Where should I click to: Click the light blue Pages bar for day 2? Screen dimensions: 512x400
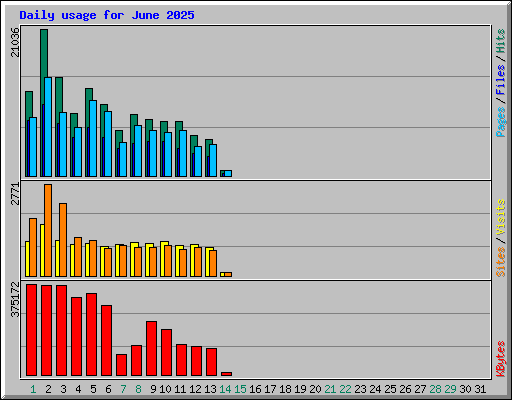(48, 127)
